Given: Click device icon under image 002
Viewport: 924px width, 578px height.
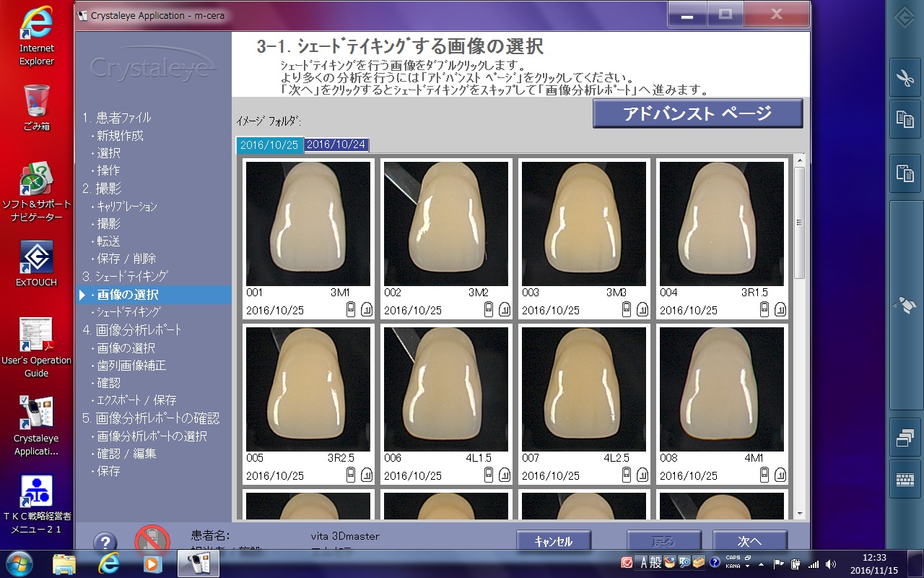Looking at the screenshot, I should pos(489,309).
